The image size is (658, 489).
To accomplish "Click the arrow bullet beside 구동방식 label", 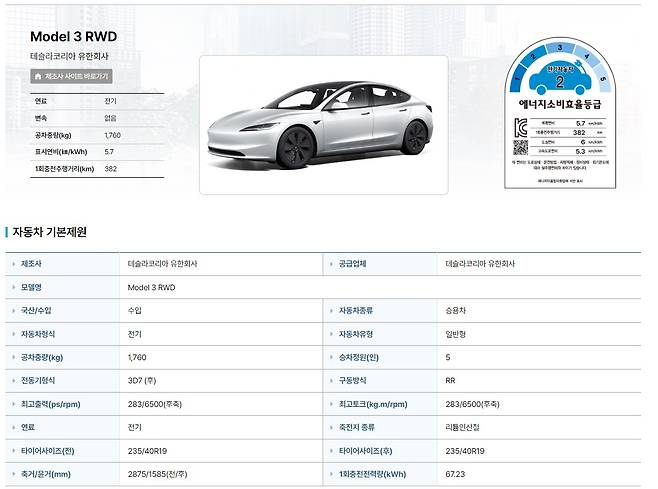I will 332,380.
